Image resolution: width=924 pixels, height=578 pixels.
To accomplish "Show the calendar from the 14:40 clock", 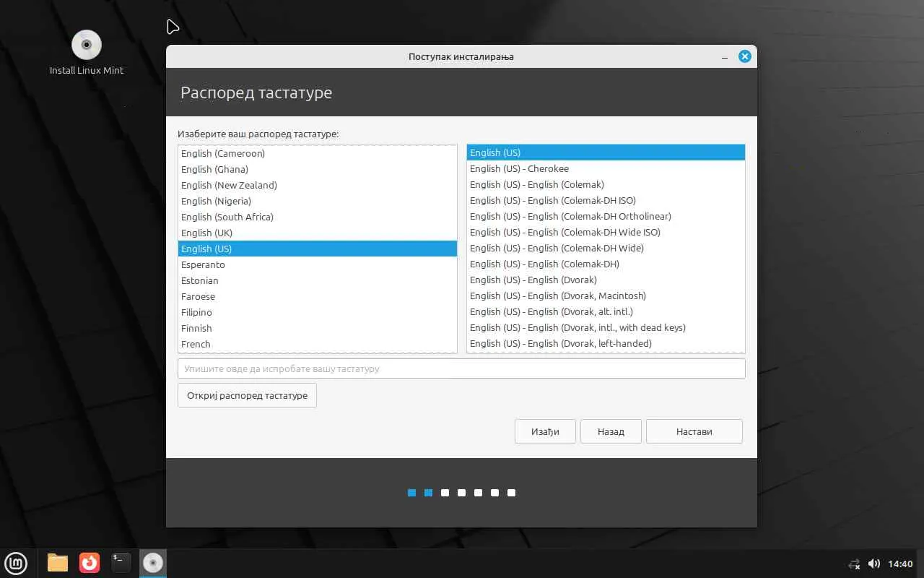I will click(x=900, y=564).
